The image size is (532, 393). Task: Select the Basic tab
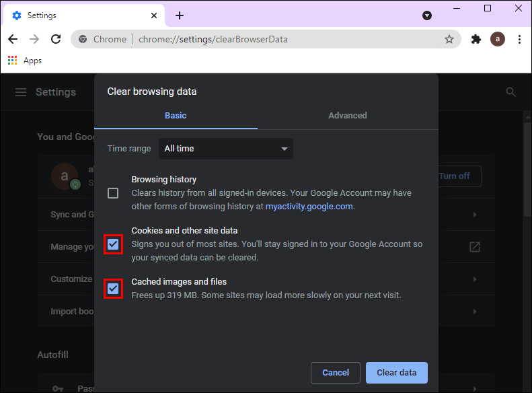click(x=176, y=116)
